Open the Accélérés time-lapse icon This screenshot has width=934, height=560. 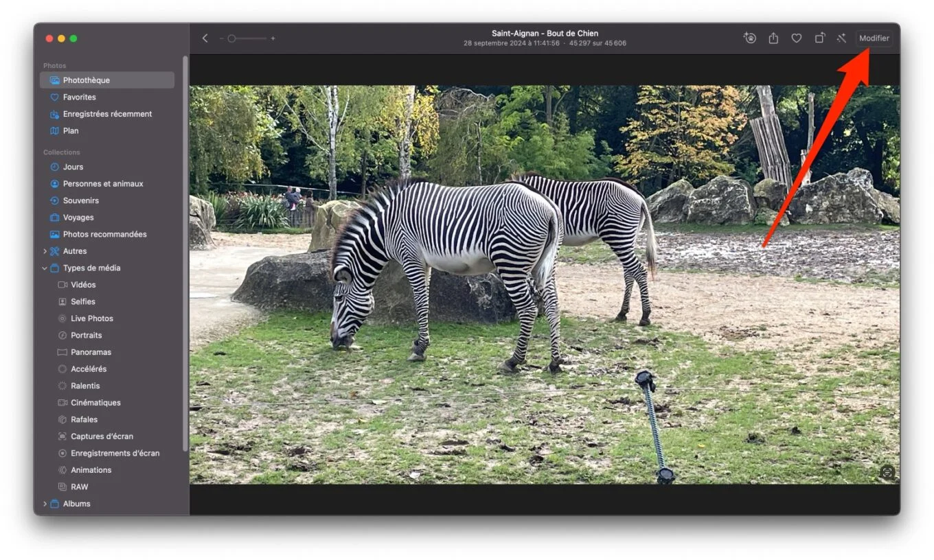(x=62, y=369)
